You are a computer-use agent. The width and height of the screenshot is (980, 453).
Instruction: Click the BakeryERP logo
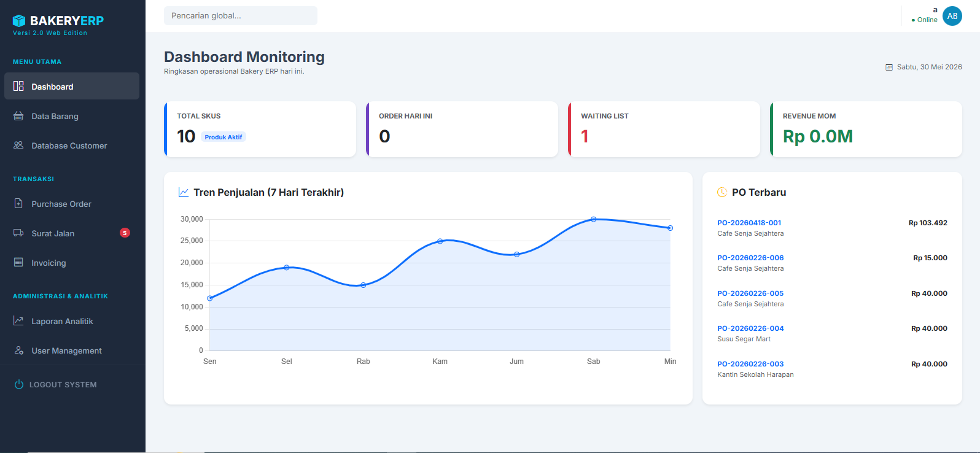click(58, 21)
